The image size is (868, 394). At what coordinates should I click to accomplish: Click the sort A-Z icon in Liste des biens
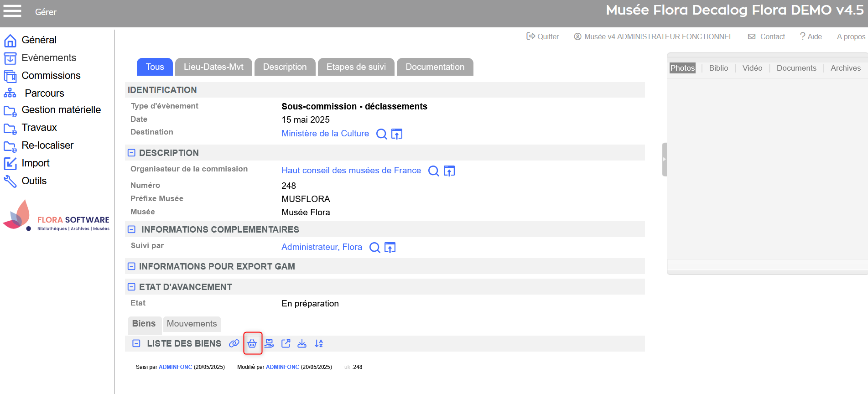click(319, 343)
